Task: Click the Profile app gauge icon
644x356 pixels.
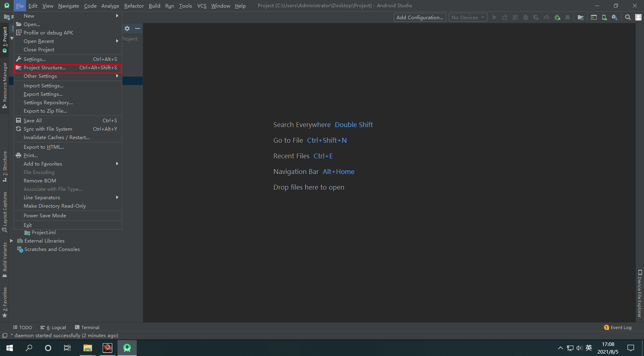Action: [547, 17]
